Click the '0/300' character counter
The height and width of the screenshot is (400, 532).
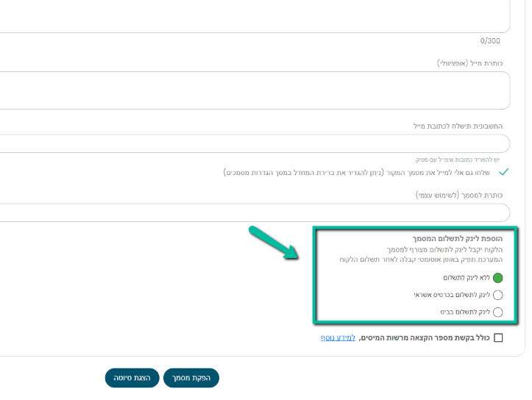tap(490, 41)
